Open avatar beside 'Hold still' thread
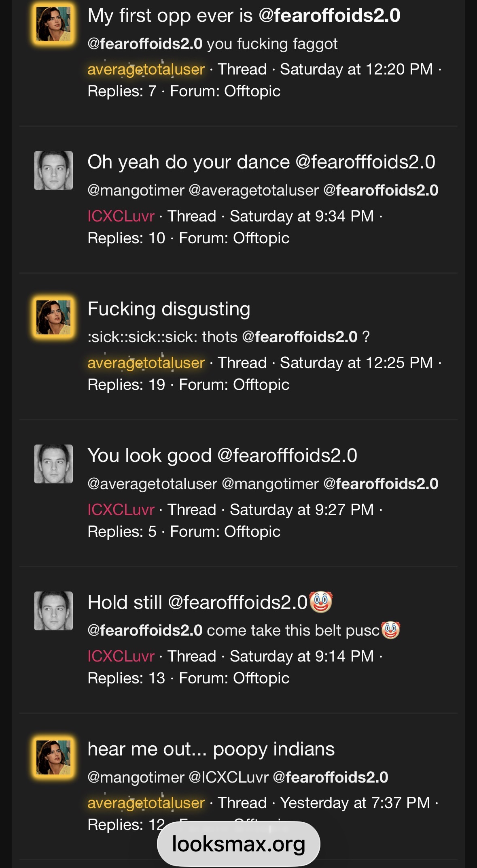The width and height of the screenshot is (477, 868). tap(53, 611)
